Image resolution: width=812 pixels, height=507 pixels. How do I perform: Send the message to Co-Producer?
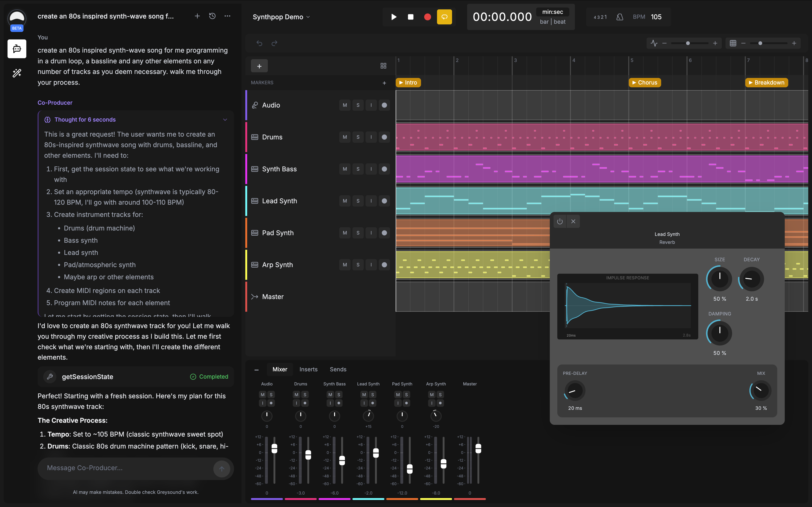[x=222, y=469]
